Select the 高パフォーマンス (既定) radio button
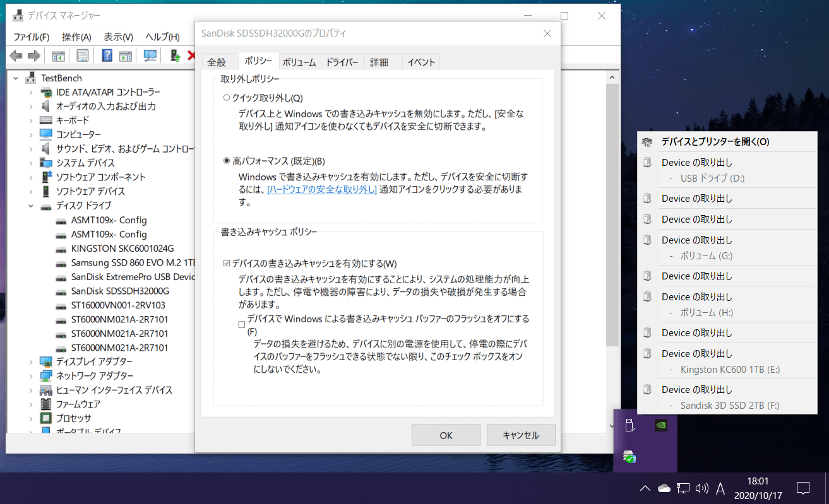Screen dimensions: 829x504 point(227,161)
